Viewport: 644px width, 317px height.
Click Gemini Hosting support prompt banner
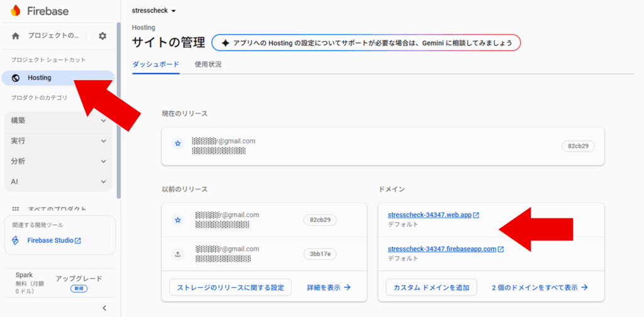pyautogui.click(x=366, y=43)
